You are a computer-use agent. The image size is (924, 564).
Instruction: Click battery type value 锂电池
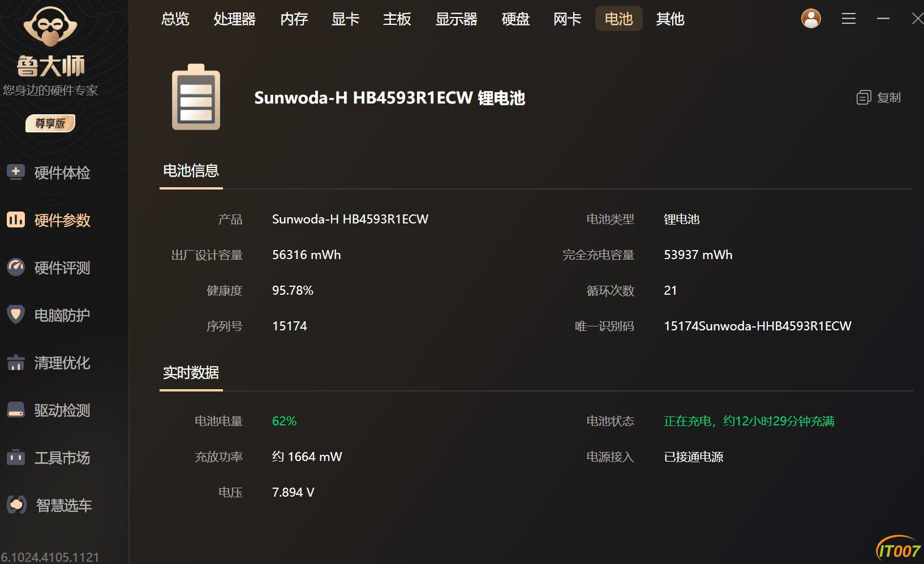click(682, 219)
